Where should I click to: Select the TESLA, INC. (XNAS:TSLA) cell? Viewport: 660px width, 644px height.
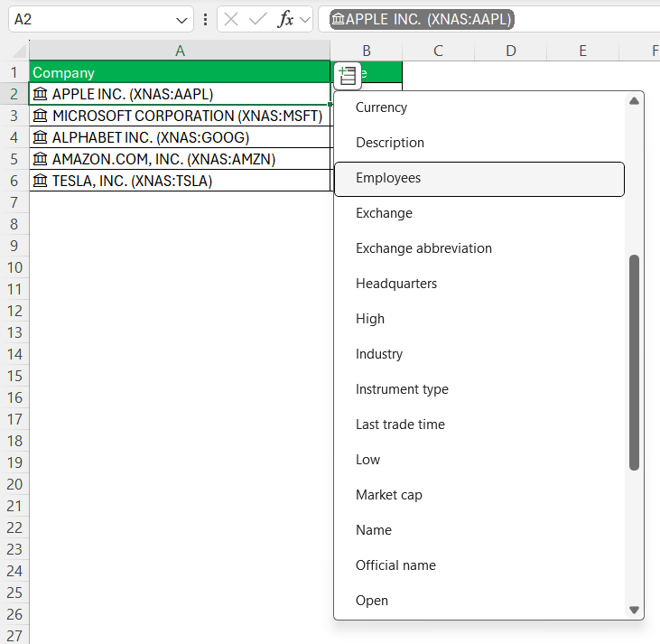point(180,181)
